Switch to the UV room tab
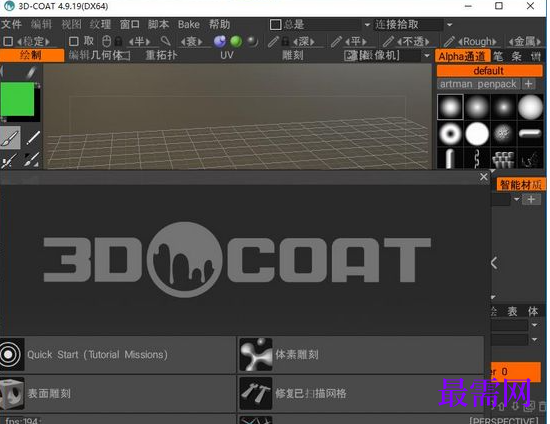The height and width of the screenshot is (424, 550). (227, 55)
